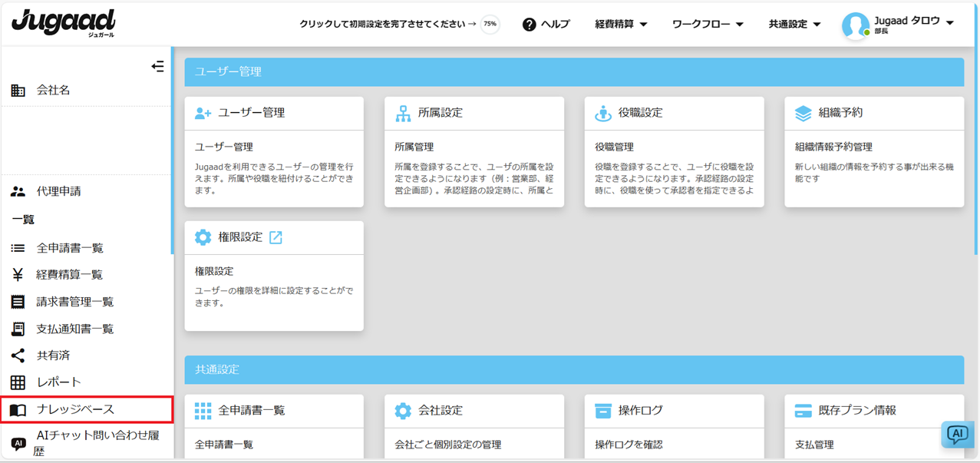980x463 pixels.
Task: Click the sidebar vertical scrollbar
Action: tap(173, 150)
